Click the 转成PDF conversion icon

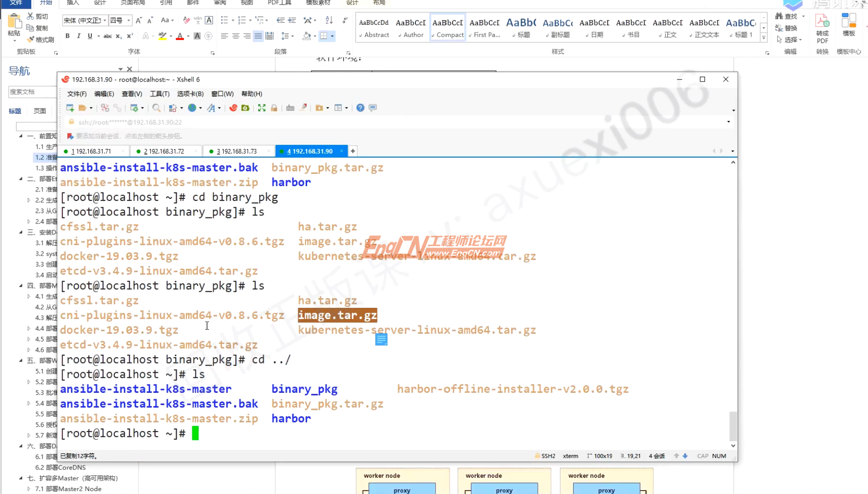822,28
